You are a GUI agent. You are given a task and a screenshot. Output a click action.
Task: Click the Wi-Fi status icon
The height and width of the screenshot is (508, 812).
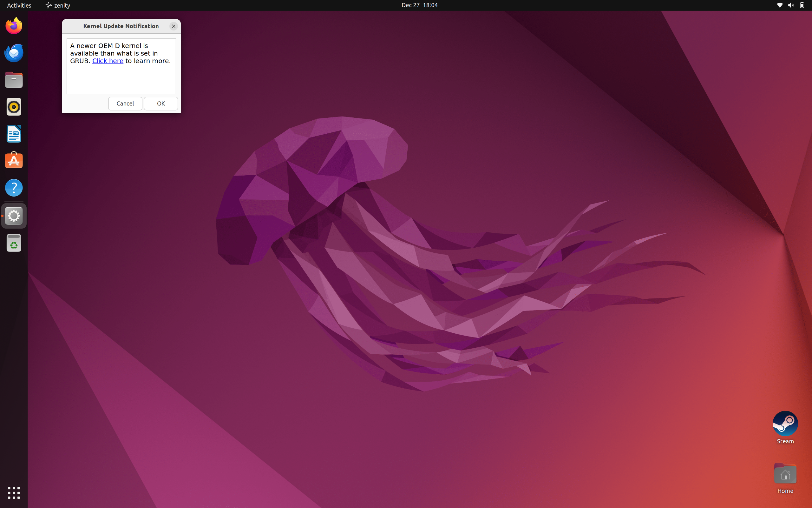[780, 5]
